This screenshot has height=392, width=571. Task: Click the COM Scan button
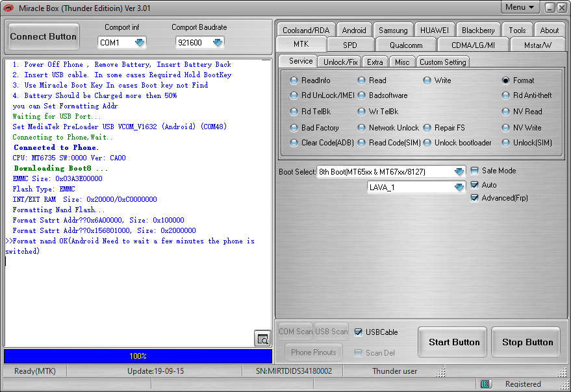(296, 331)
